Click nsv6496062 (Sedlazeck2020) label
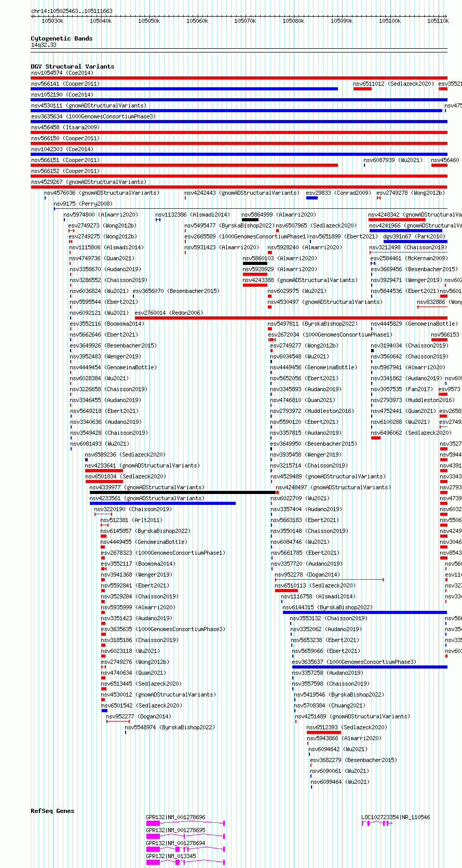Screen dimensions: 462x868 (x=411, y=433)
